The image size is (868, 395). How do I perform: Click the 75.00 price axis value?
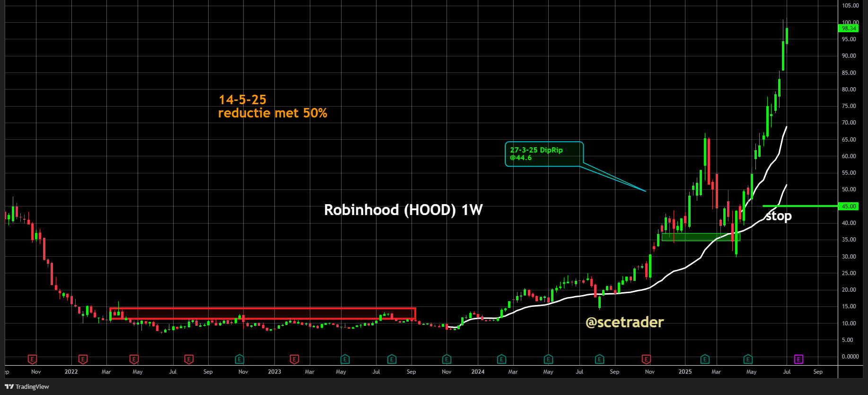tap(849, 106)
